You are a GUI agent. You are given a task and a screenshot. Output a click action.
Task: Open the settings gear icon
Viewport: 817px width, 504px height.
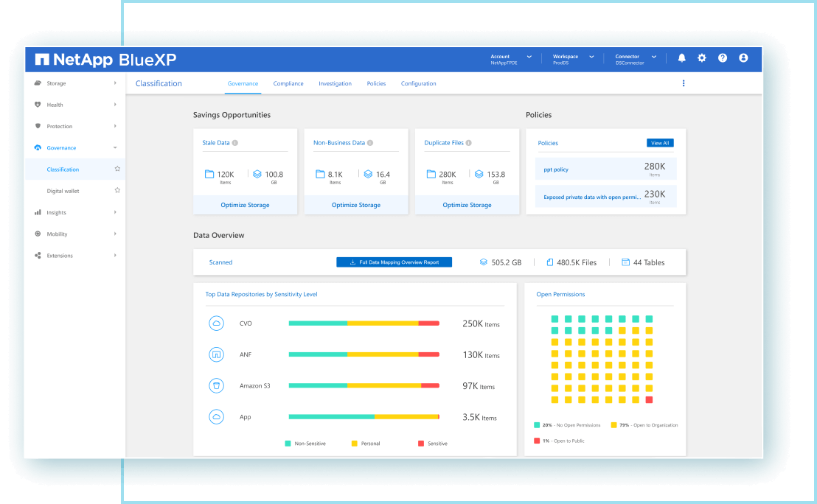point(702,58)
